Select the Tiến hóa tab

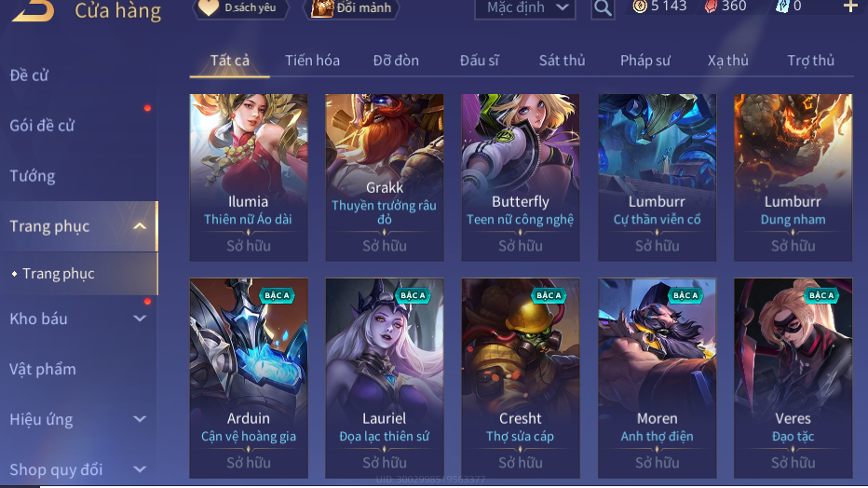click(312, 61)
